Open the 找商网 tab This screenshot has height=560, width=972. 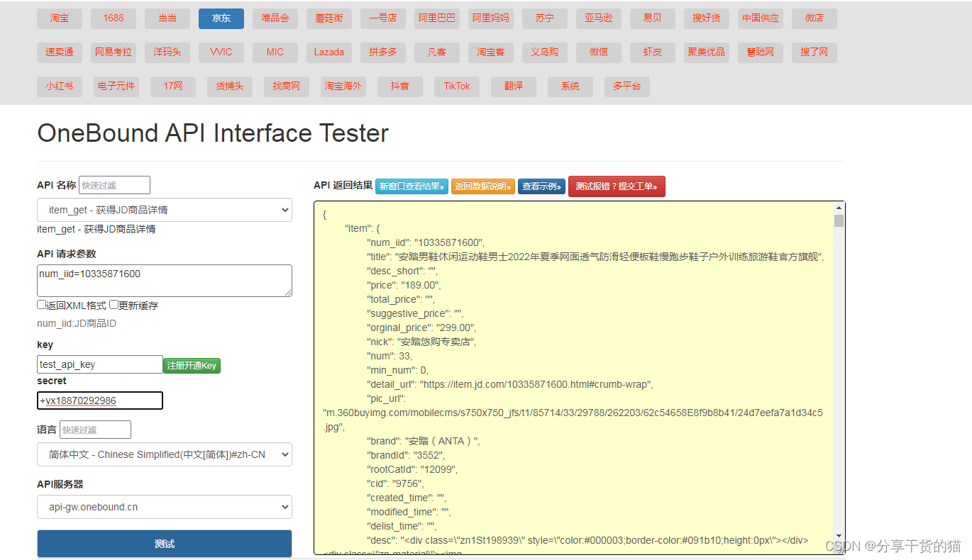(x=287, y=86)
